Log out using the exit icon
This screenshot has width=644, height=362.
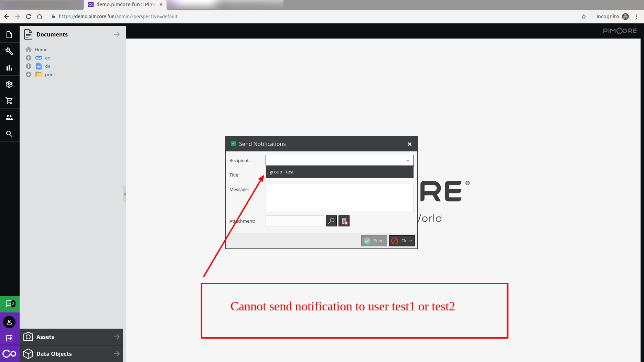click(9, 338)
